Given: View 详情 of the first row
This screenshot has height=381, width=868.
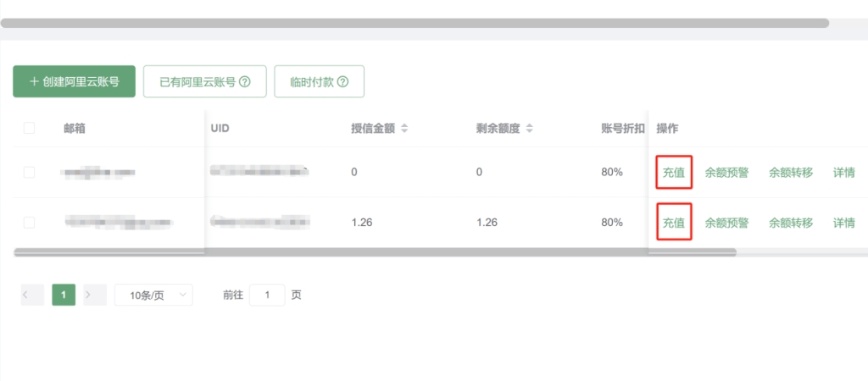Looking at the screenshot, I should coord(843,173).
